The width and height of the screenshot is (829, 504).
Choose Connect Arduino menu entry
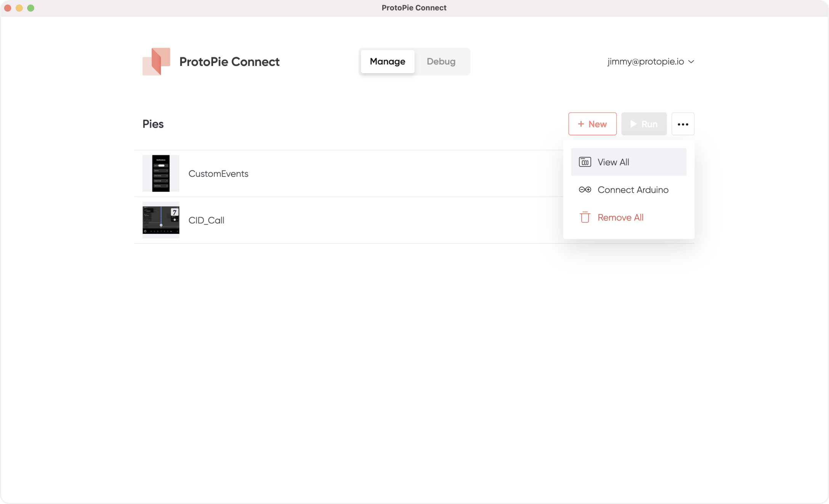633,190
